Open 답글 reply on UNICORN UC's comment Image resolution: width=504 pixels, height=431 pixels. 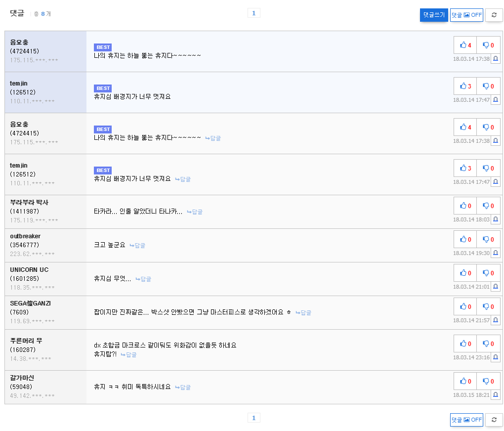143,279
